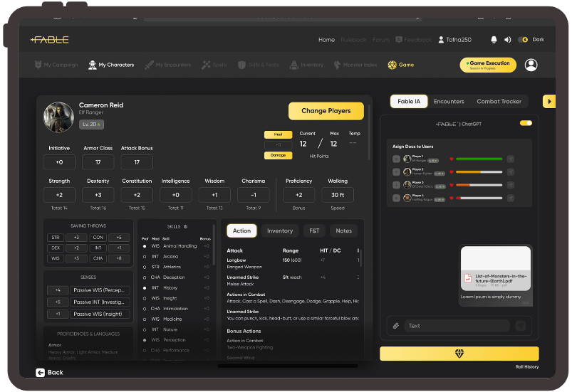Open the Inventory tab in character sheet
Screen dimensions: 572x392
(x=280, y=231)
